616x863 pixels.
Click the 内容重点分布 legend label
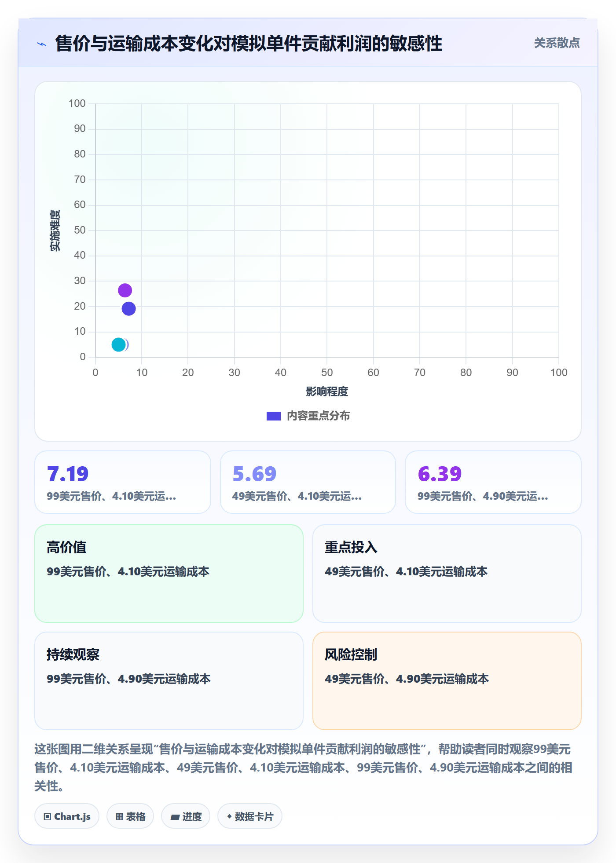318,416
